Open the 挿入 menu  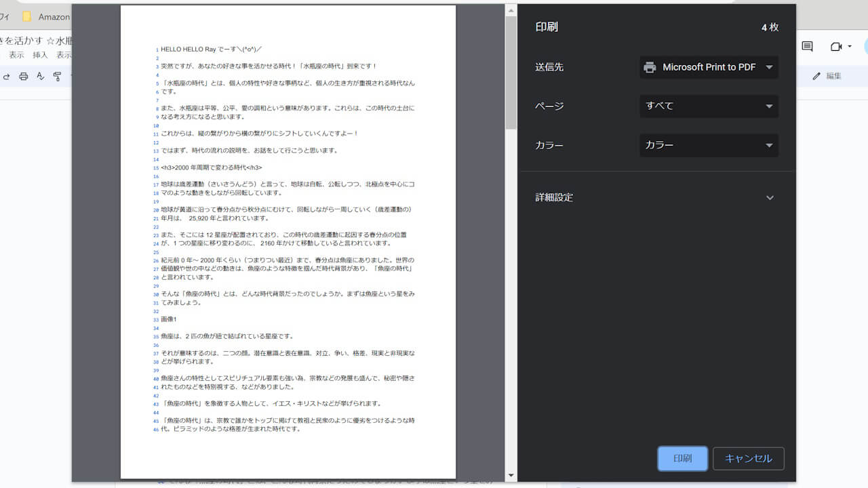[41, 54]
